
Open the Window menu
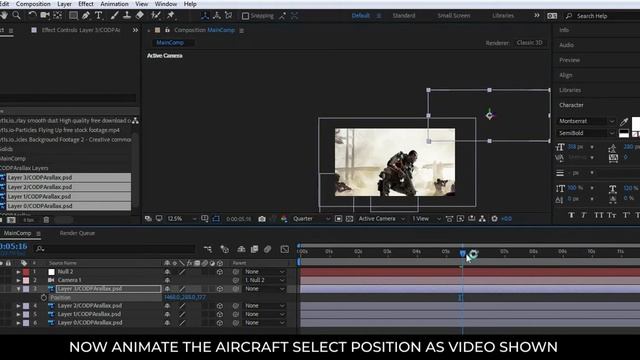(x=166, y=4)
